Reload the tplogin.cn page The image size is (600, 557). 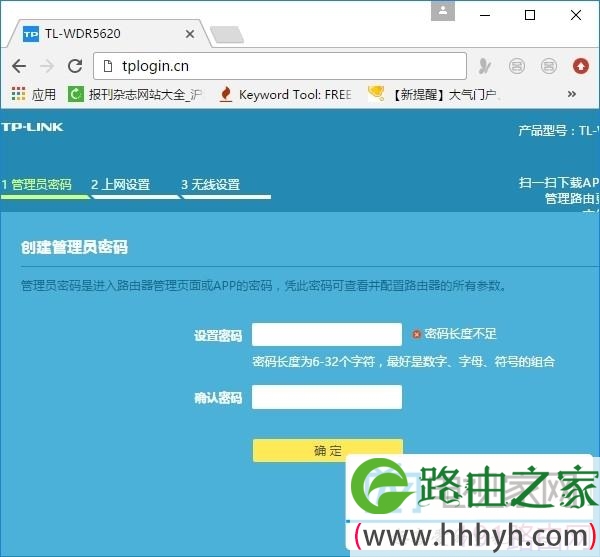(x=75, y=66)
